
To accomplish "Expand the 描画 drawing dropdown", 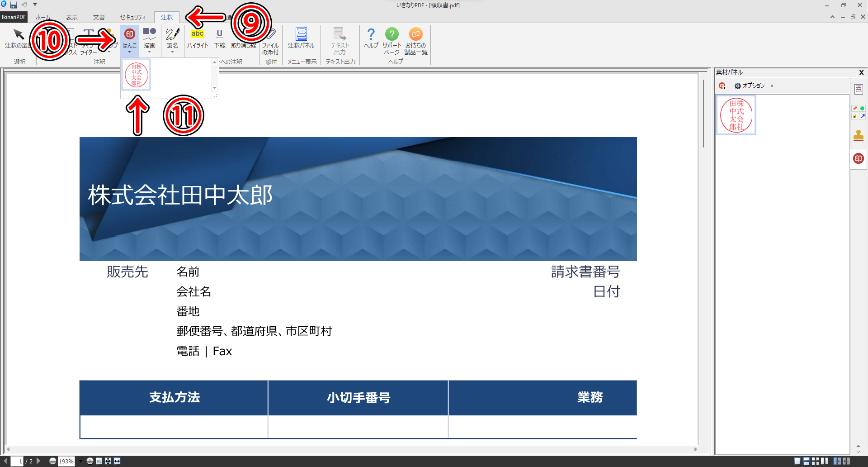I will click(x=149, y=52).
